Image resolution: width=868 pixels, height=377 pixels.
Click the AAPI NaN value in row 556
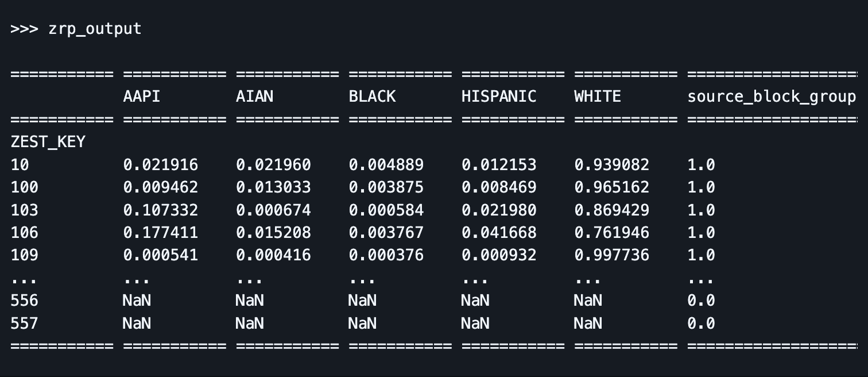pos(137,301)
